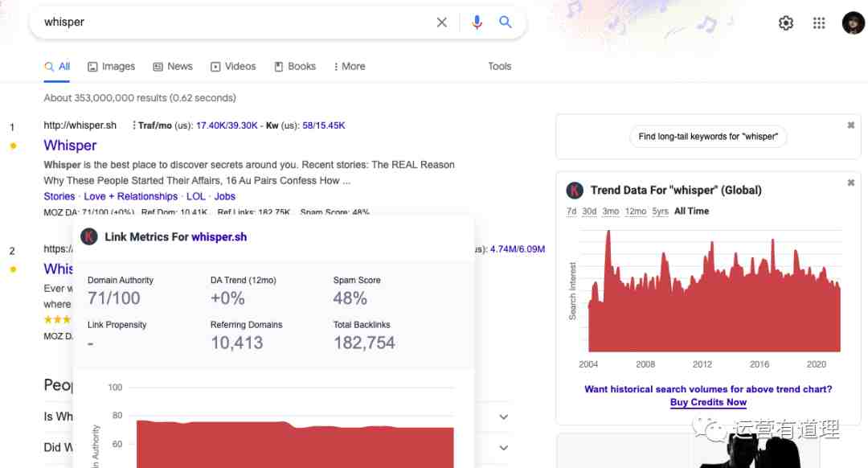Click the Buy Credits Now link
868x468 pixels.
click(x=708, y=403)
